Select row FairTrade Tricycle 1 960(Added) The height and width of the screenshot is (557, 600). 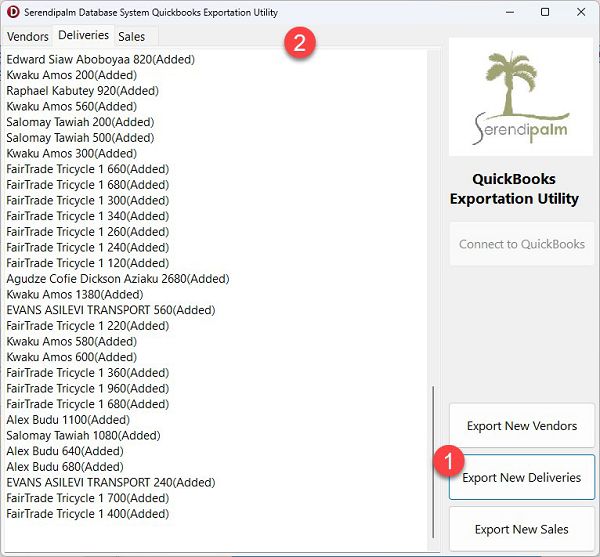(x=88, y=389)
